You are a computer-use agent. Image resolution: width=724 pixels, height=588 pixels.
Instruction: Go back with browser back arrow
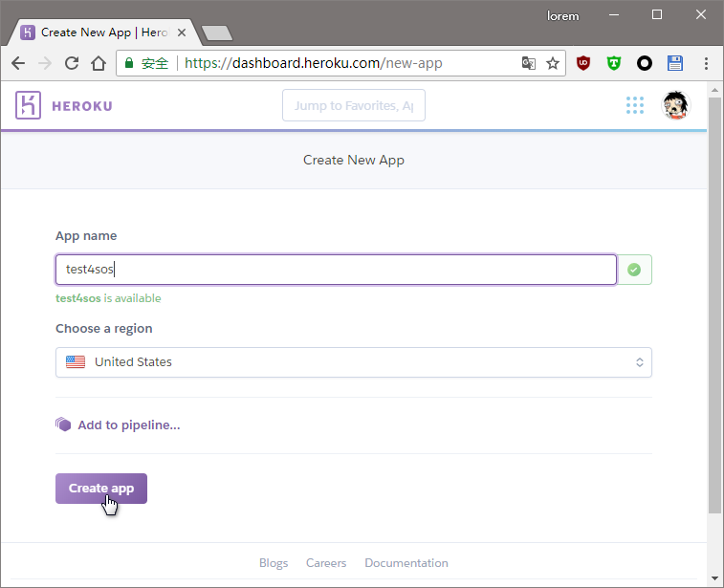(x=18, y=63)
